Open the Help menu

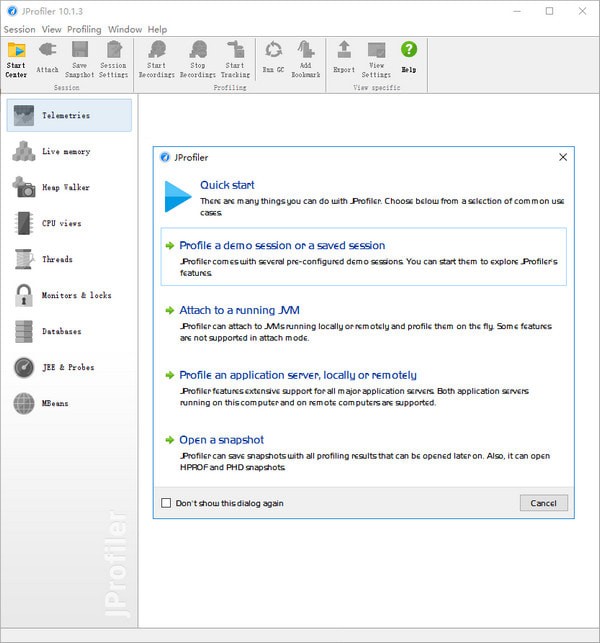(x=157, y=30)
